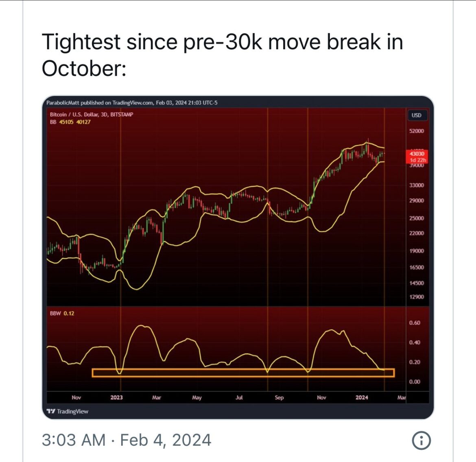
Task: Click the red 43030 current price tag
Action: [x=417, y=154]
